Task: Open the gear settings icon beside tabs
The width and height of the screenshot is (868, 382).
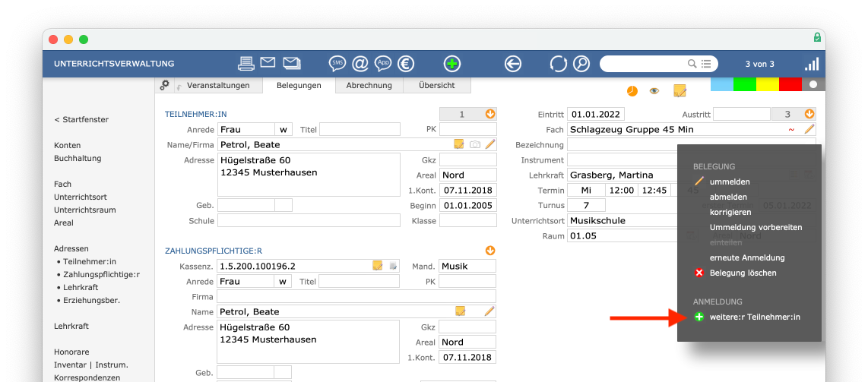Action: 164,85
